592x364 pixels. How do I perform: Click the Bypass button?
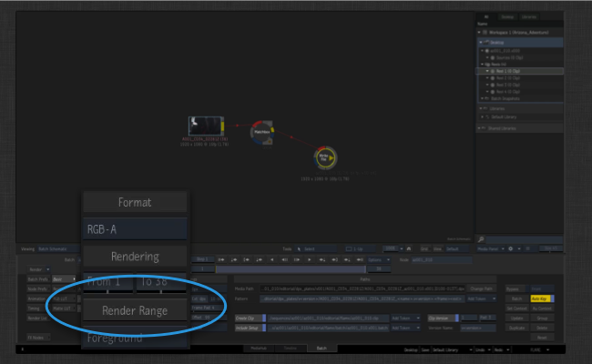[517, 289]
